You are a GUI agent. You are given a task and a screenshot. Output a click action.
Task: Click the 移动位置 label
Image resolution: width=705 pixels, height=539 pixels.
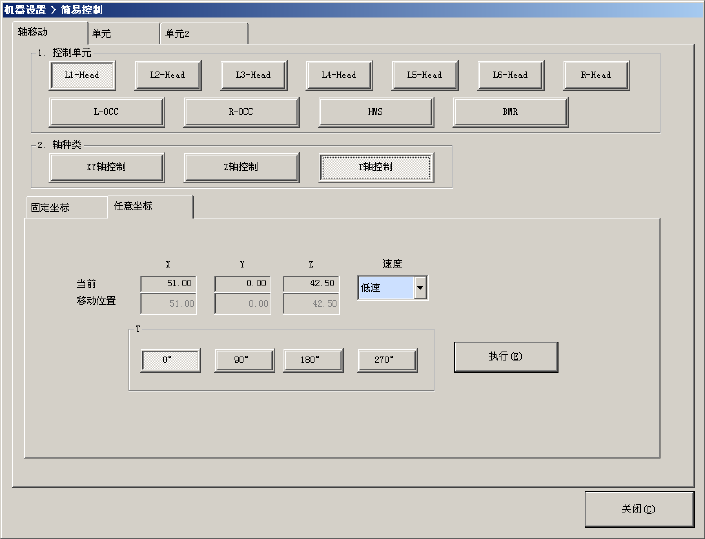[x=96, y=301]
